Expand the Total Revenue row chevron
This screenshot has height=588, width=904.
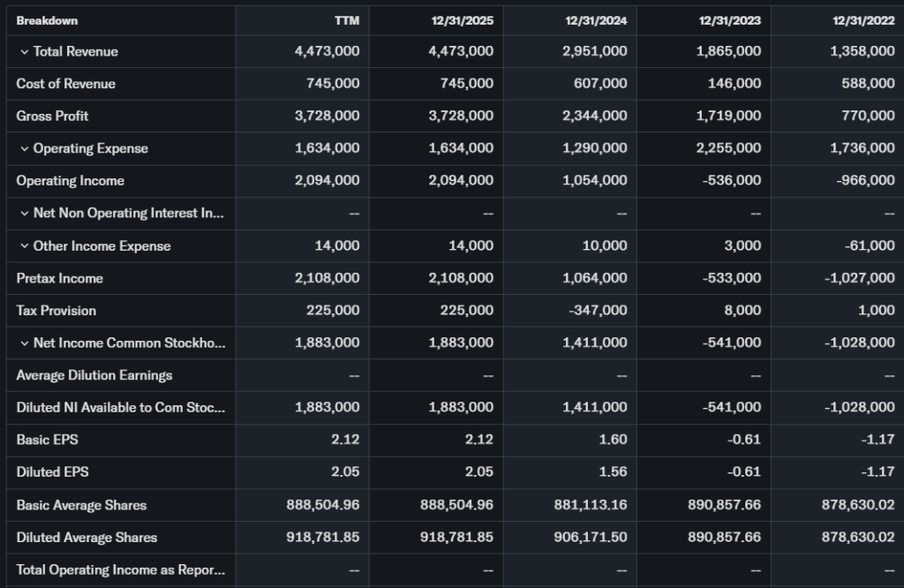[24, 52]
